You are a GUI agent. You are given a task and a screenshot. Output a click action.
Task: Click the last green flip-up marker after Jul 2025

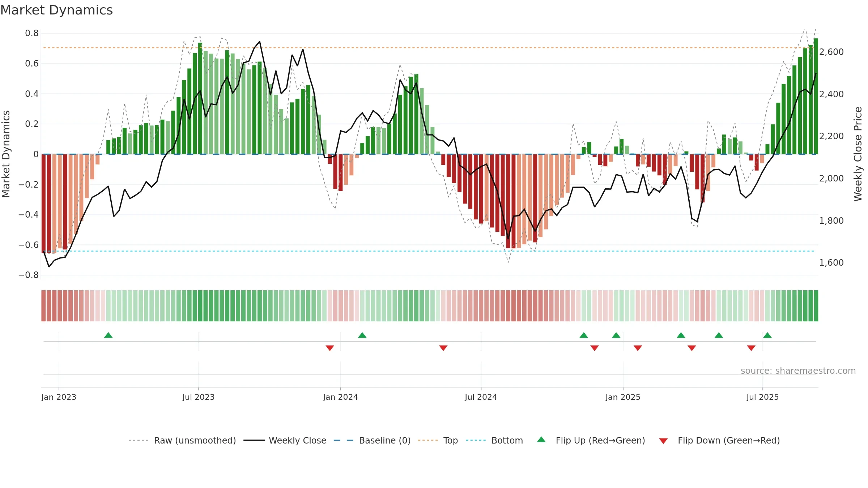click(767, 335)
